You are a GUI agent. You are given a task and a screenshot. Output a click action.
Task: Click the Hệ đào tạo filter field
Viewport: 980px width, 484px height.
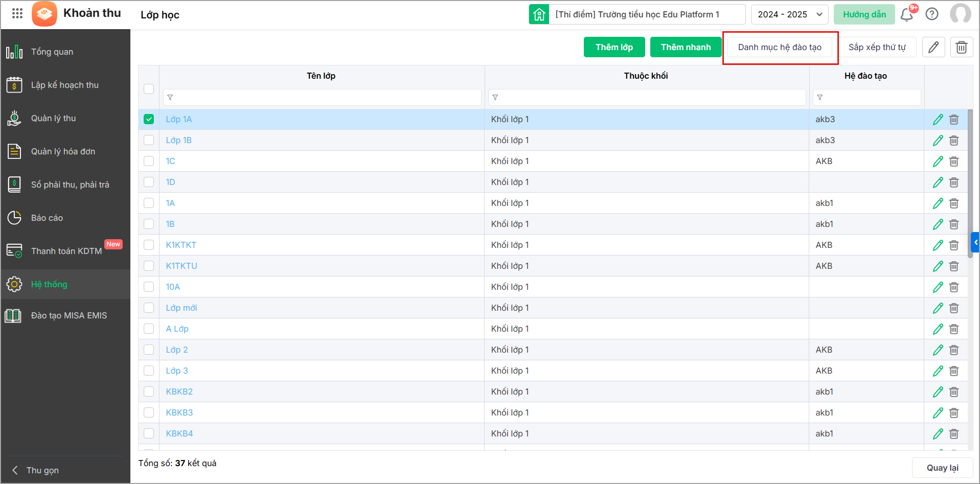867,97
